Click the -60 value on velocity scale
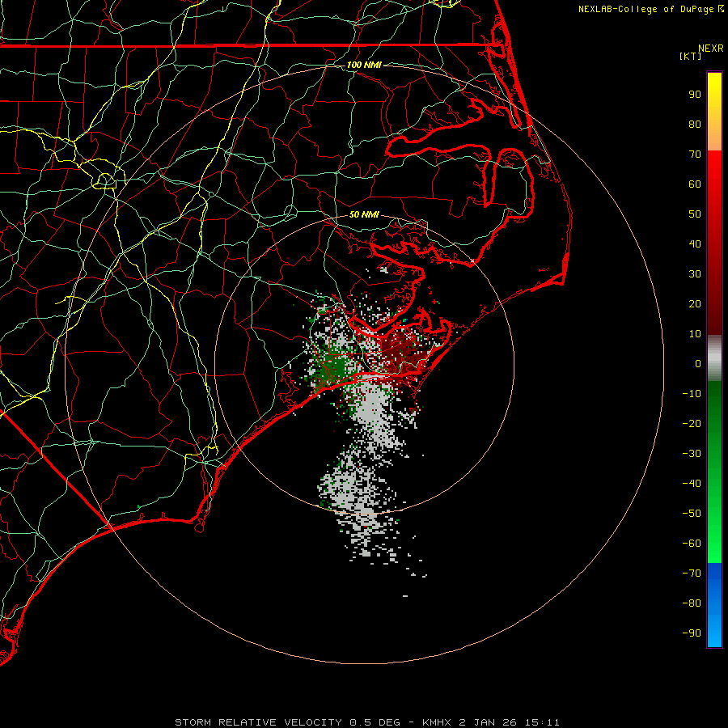The width and height of the screenshot is (728, 728). pyautogui.click(x=692, y=544)
